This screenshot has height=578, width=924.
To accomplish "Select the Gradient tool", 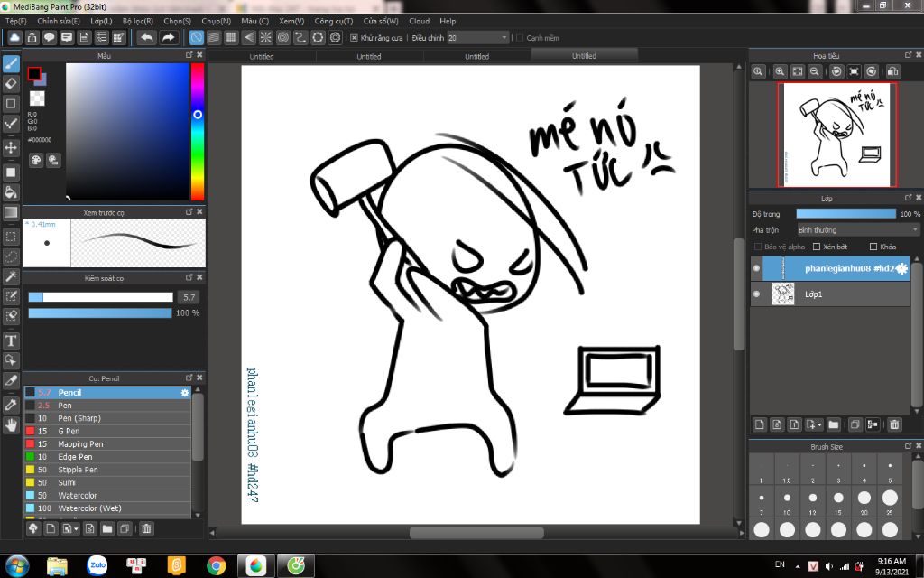I will 11,211.
